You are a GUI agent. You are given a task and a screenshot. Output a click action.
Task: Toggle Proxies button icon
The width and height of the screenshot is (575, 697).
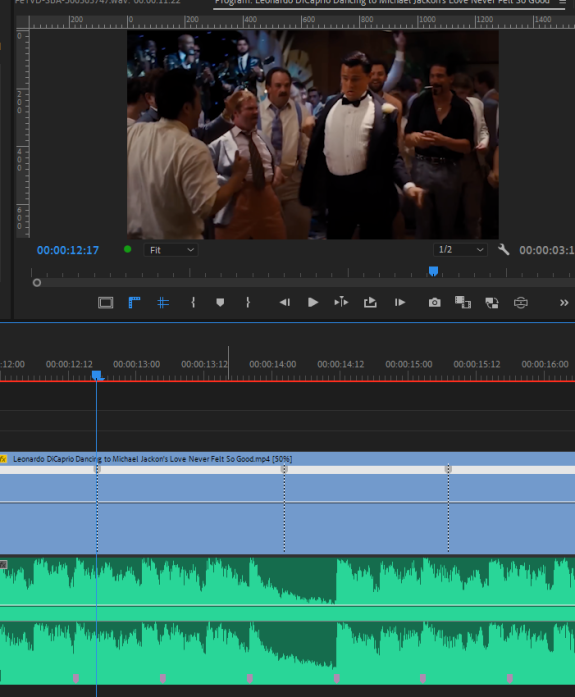tap(491, 303)
